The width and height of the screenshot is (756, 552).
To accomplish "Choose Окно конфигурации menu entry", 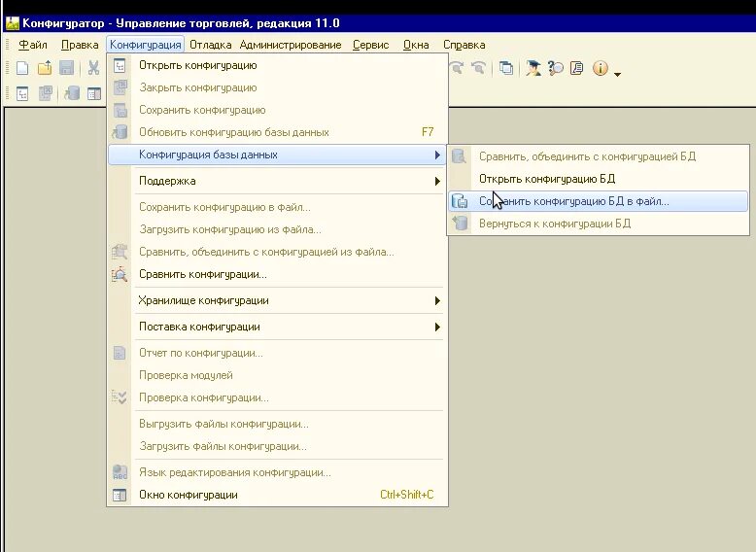I will point(277,495).
